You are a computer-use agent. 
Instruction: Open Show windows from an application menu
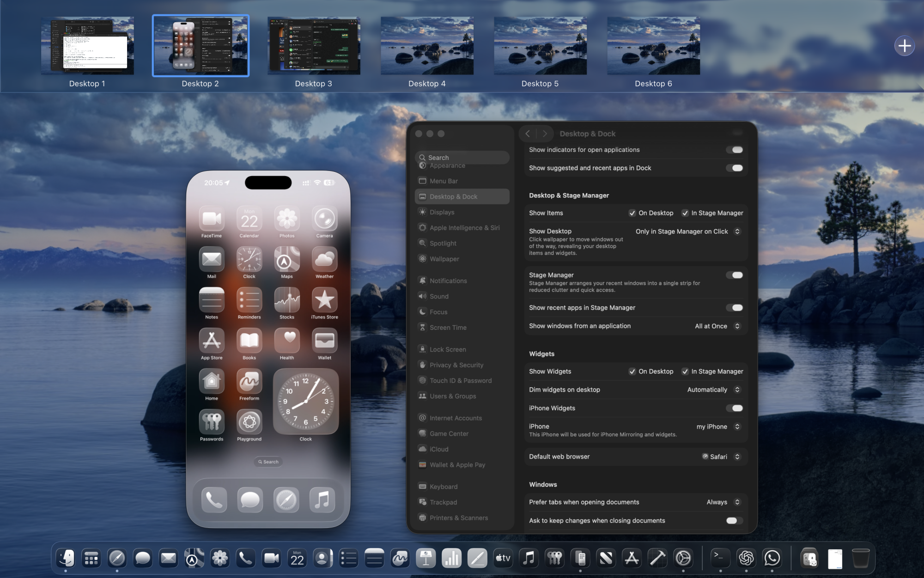718,326
